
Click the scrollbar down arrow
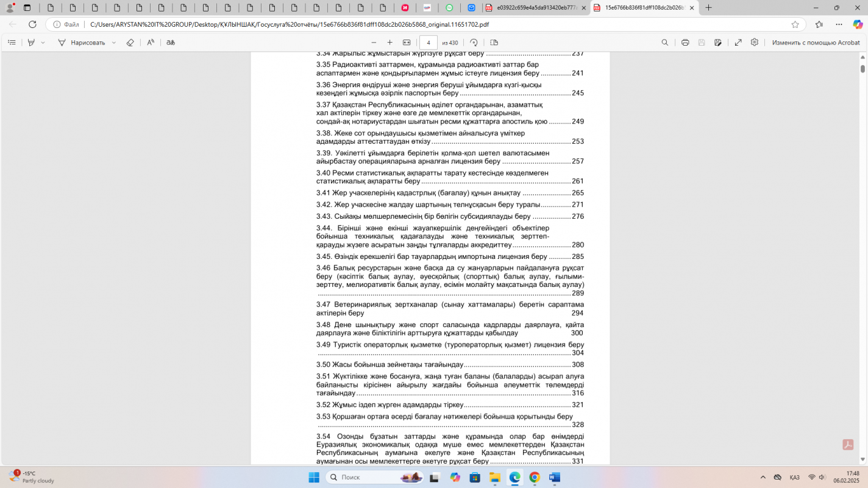[863, 460]
